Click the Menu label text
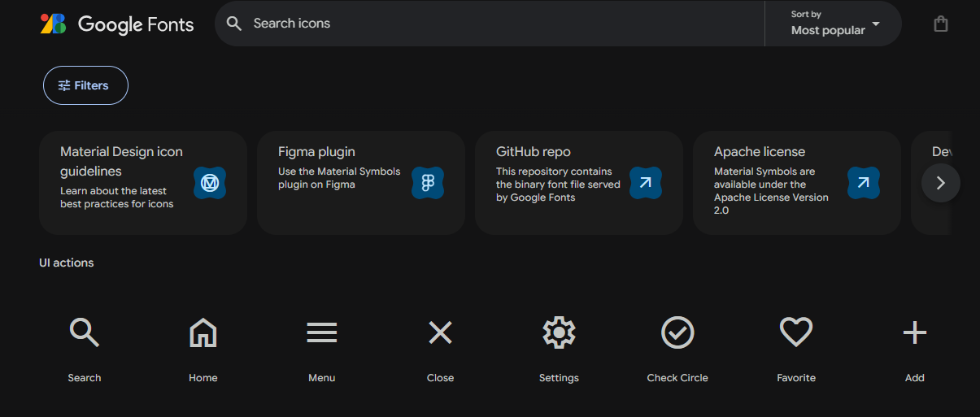This screenshot has height=417, width=980. (322, 378)
